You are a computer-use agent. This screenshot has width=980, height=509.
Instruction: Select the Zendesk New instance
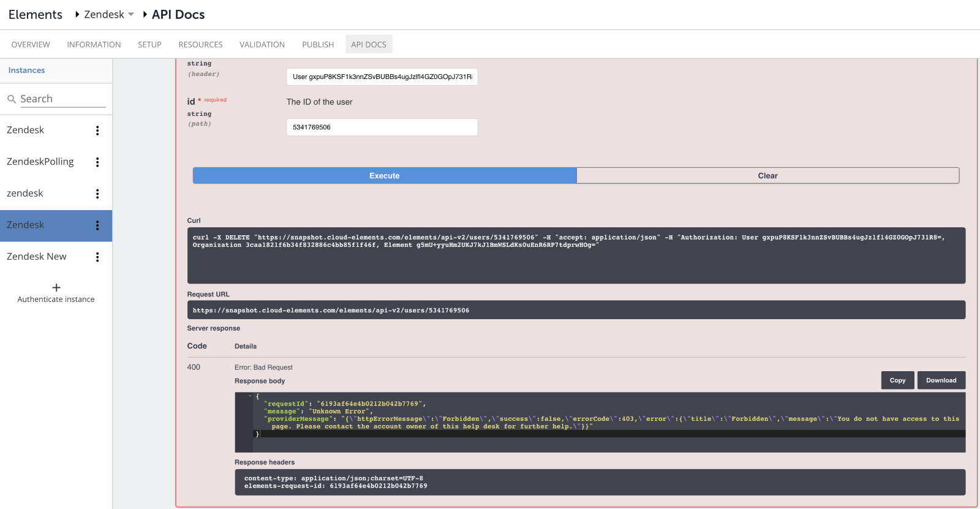(x=37, y=257)
